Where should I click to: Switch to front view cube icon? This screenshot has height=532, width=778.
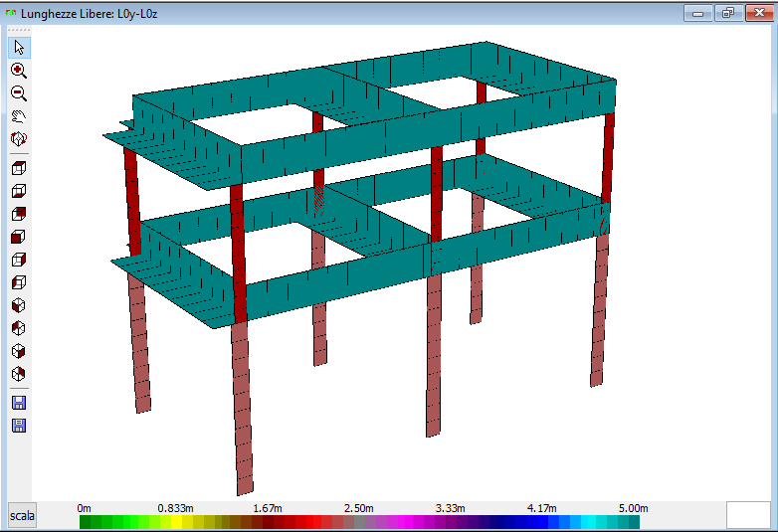coord(19,237)
